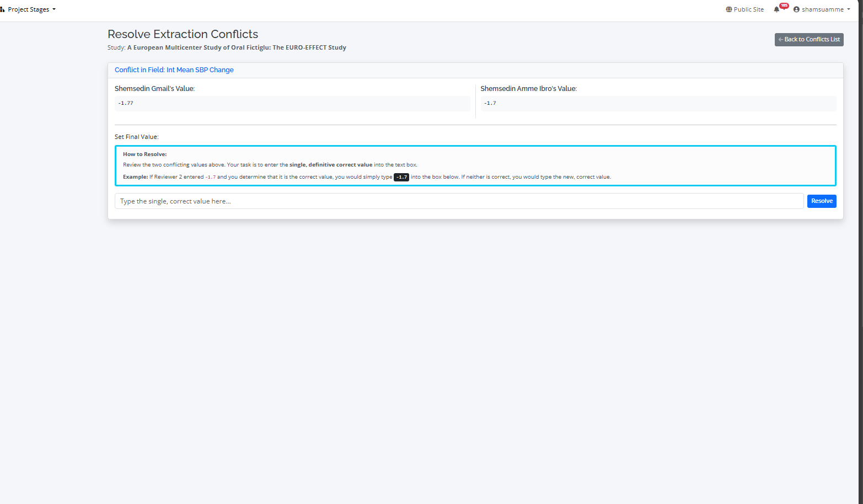The width and height of the screenshot is (863, 504).
Task: Click Shemsedin Gmail's value -1.77
Action: coord(126,103)
